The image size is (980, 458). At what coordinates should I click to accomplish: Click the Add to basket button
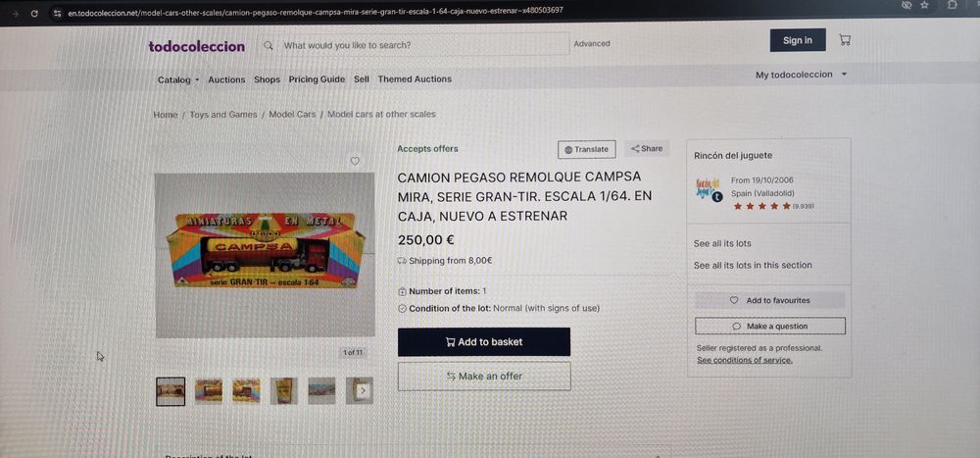pyautogui.click(x=484, y=341)
